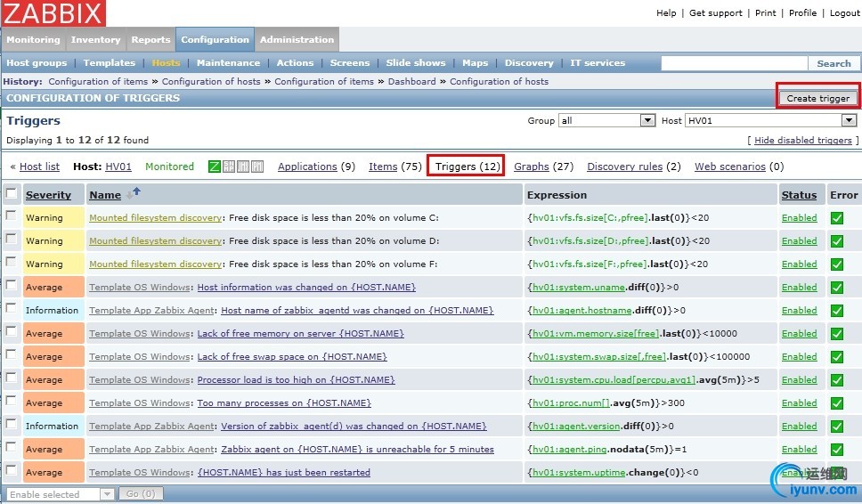
Task: Go to Discovery submenu
Action: pos(529,62)
